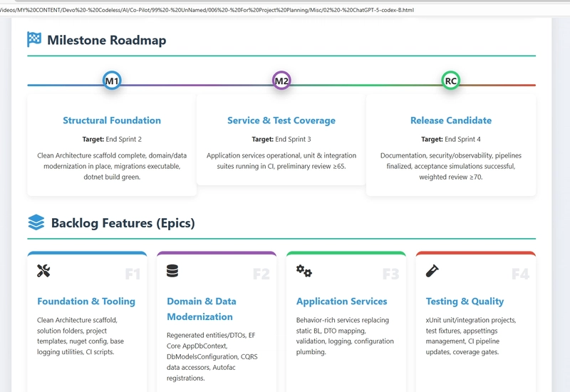
Task: Open the Release Candidate milestone title
Action: [x=451, y=120]
